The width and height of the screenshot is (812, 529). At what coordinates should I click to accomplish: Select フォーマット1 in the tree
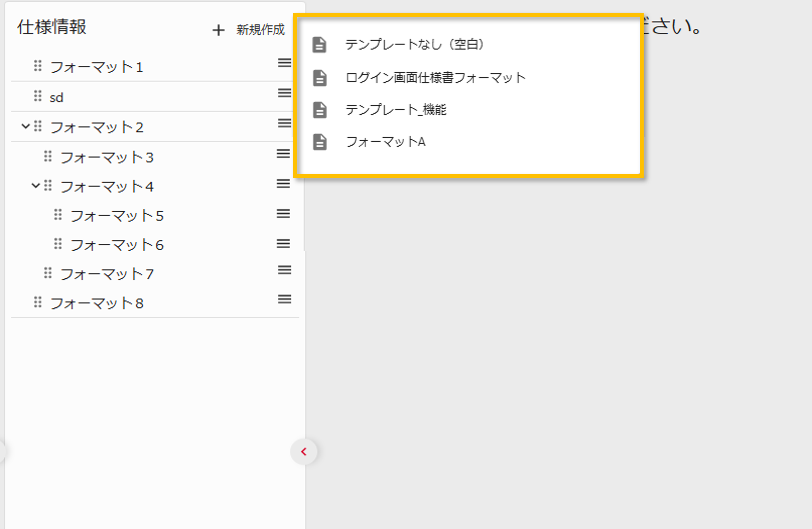click(x=97, y=67)
